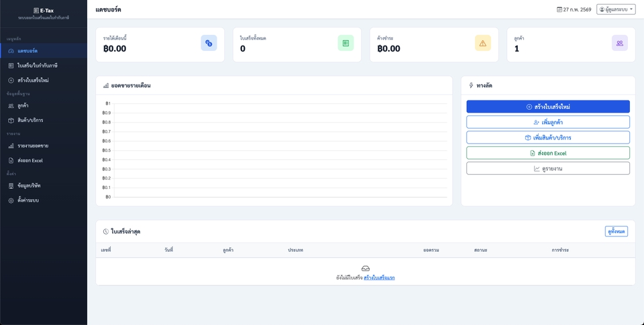
Task: Click the monthly income coin icon
Action: (209, 43)
